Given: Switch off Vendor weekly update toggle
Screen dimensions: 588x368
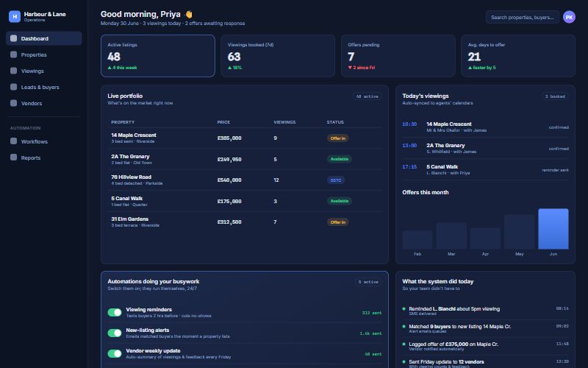Looking at the screenshot, I should [115, 354].
